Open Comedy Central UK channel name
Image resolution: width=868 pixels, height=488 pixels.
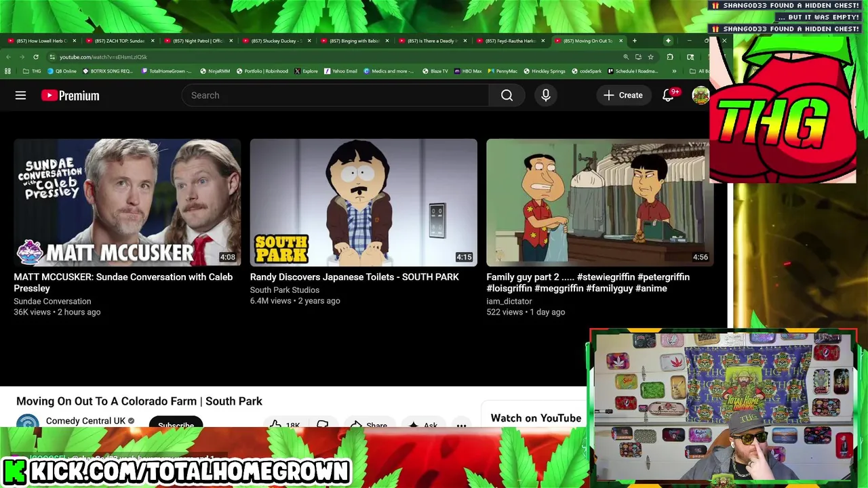pos(85,421)
